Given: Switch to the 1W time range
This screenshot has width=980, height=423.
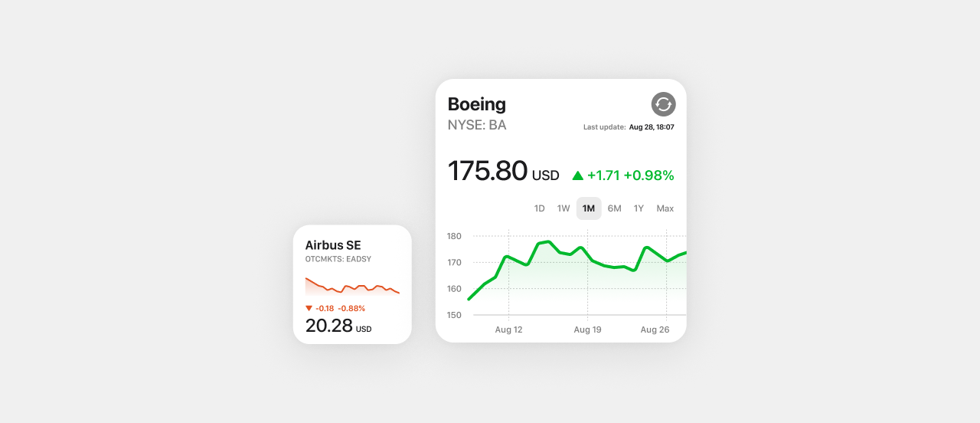Looking at the screenshot, I should (x=563, y=208).
